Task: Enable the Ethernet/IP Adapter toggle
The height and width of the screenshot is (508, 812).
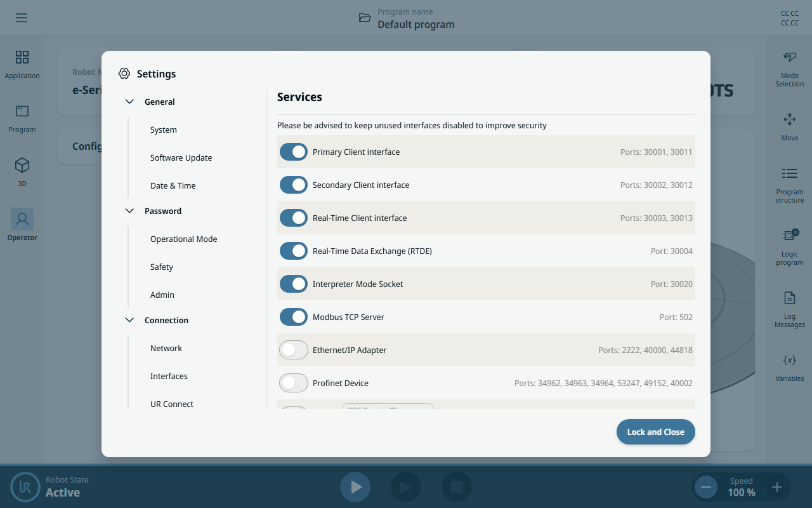Action: [x=294, y=350]
